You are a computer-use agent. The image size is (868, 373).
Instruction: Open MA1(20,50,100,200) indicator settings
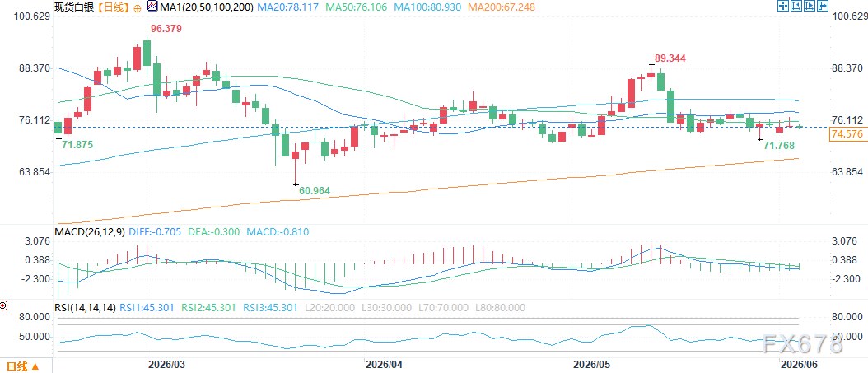coord(206,7)
